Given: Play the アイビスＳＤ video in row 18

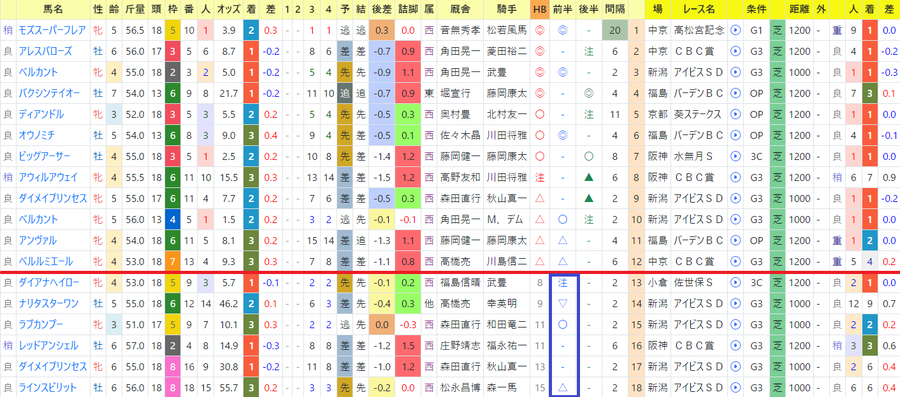Looking at the screenshot, I should pos(735,388).
